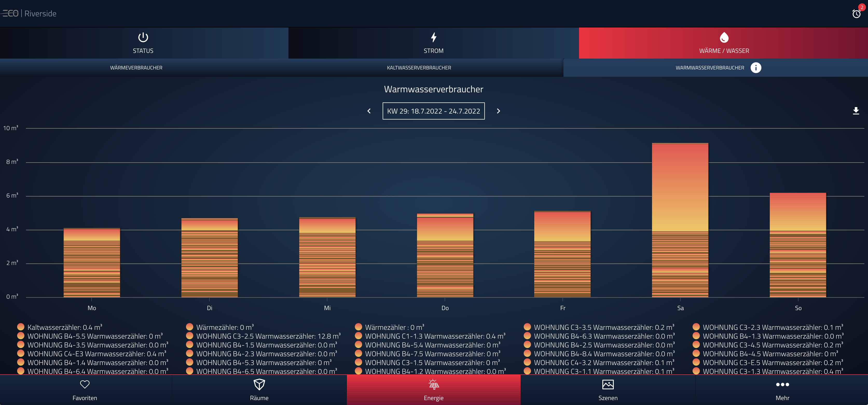Image resolution: width=868 pixels, height=405 pixels.
Task: Toggle swatch for WOHNUNG C3-3.5 Warmwasserzähler
Action: click(x=527, y=327)
